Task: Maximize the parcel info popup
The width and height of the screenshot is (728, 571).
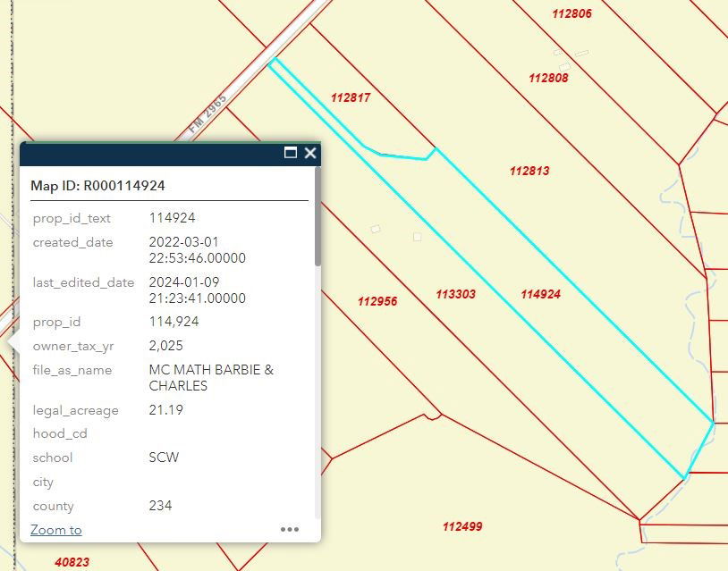Action: click(290, 153)
